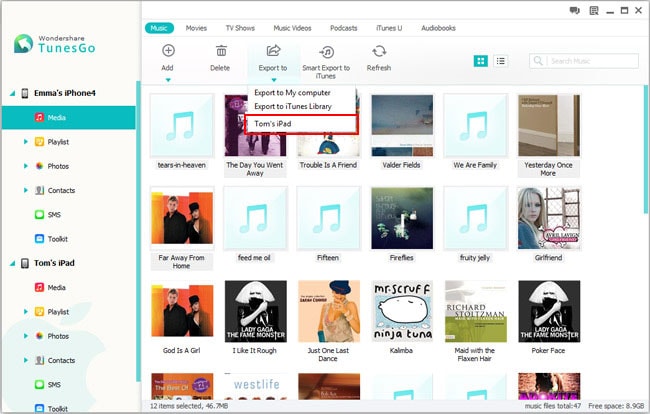The height and width of the screenshot is (414, 650).
Task: Select the Maid with the Flaxen Hair thumbnail
Action: [475, 311]
